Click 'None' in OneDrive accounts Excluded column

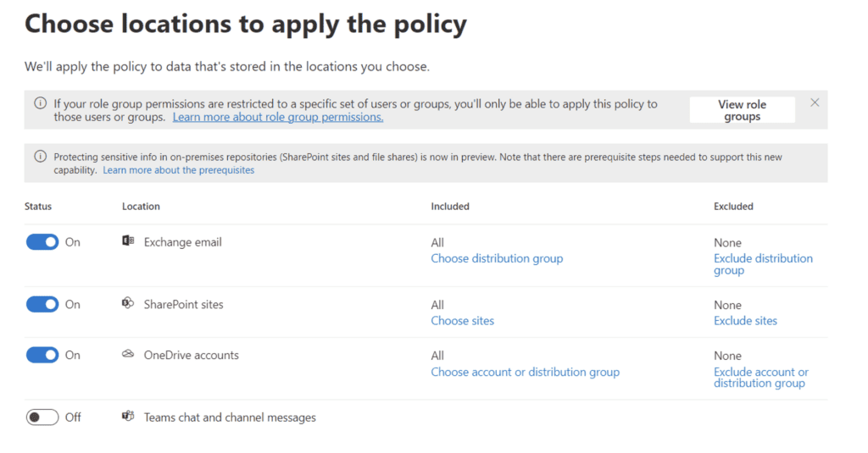[x=727, y=356]
